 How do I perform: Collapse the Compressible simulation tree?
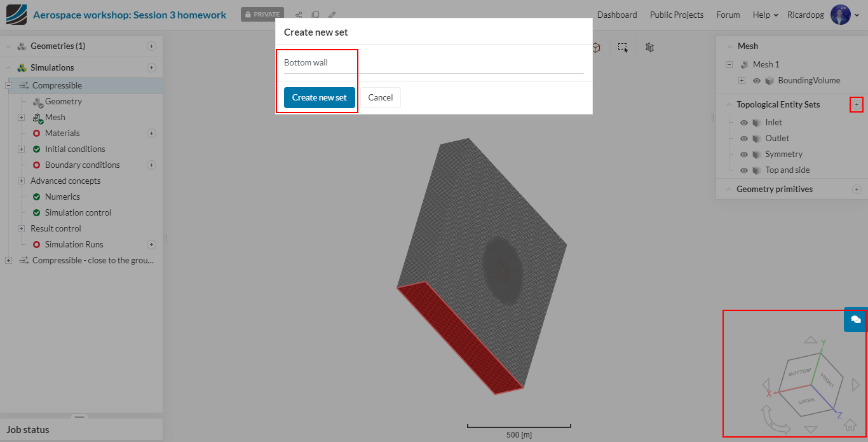(x=8, y=85)
